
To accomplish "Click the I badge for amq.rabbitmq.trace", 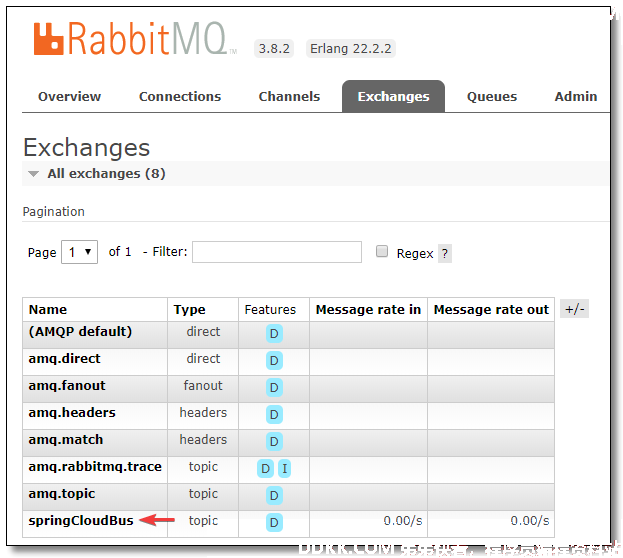I will (x=284, y=469).
